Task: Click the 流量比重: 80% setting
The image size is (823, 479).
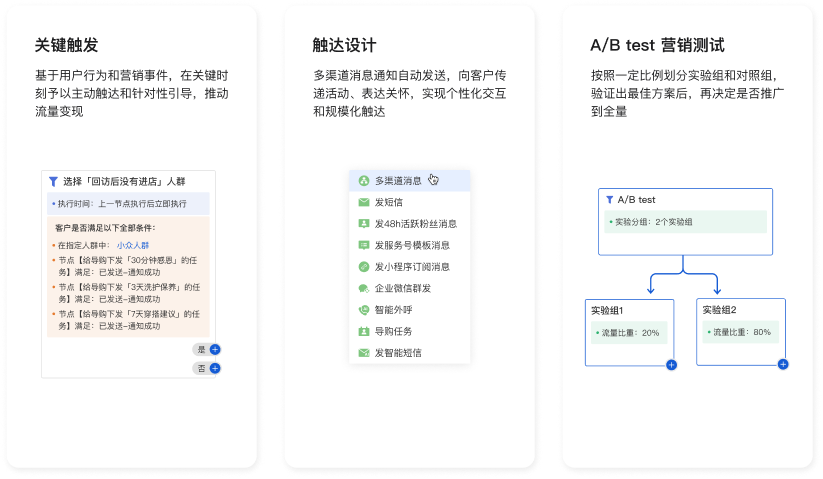Action: tap(741, 332)
